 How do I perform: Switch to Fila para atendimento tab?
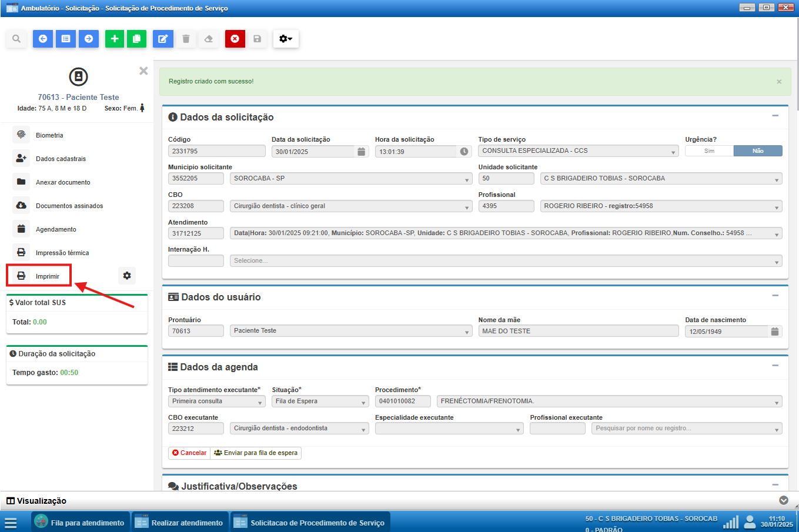point(80,523)
